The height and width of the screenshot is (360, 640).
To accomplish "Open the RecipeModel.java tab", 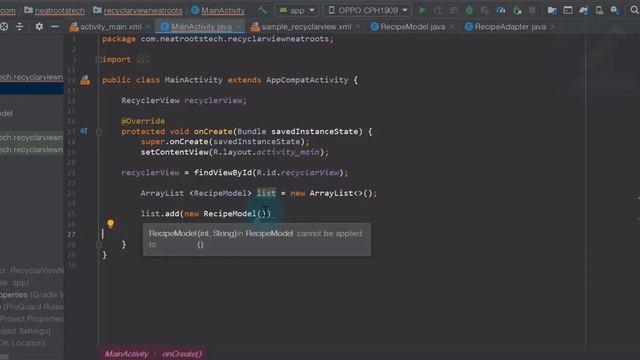I will [412, 27].
